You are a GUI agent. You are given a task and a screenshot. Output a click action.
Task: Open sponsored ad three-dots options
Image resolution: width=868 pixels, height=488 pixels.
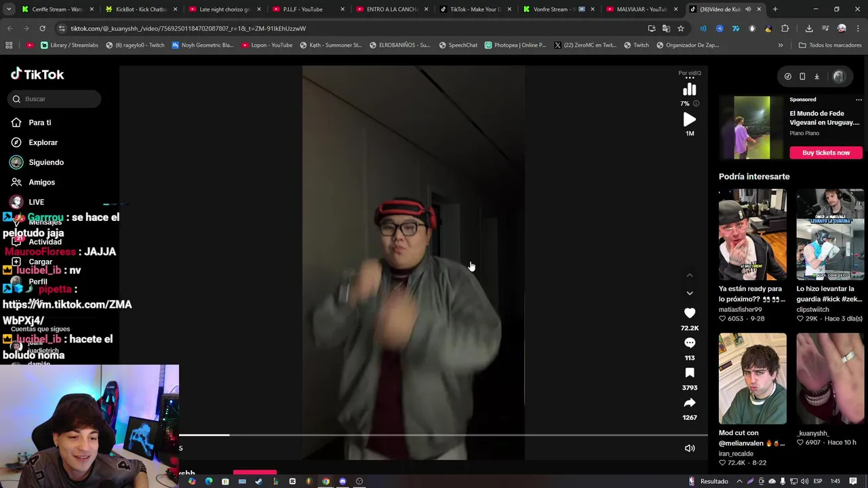pyautogui.click(x=859, y=100)
